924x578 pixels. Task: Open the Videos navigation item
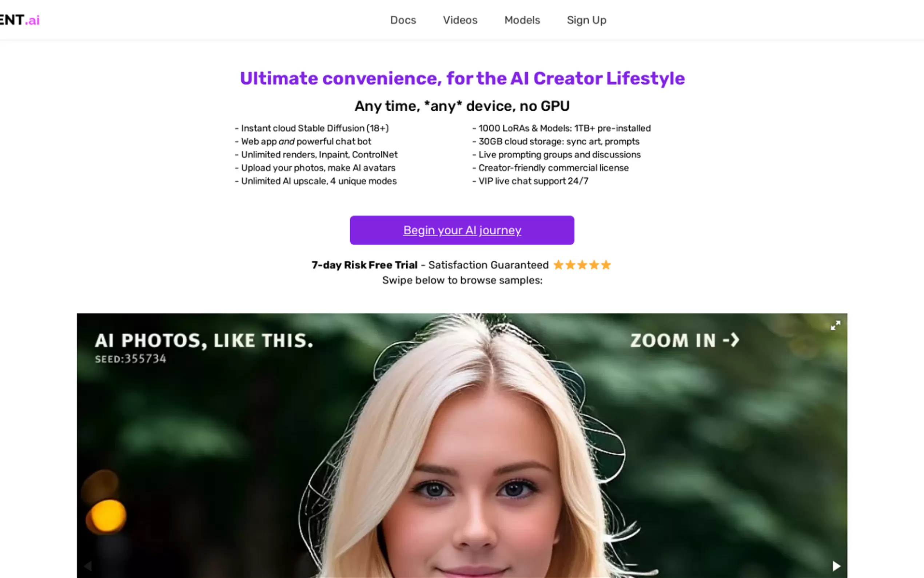(x=460, y=20)
